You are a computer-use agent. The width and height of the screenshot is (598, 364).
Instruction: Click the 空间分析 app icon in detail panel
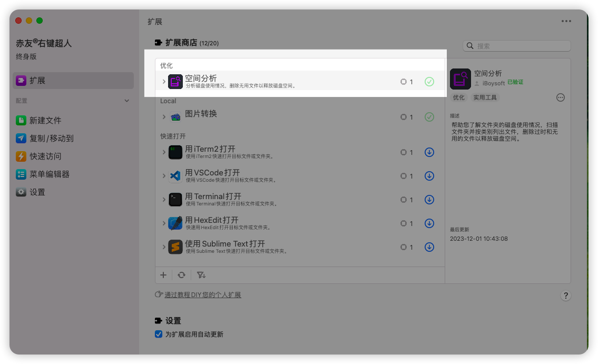point(460,78)
